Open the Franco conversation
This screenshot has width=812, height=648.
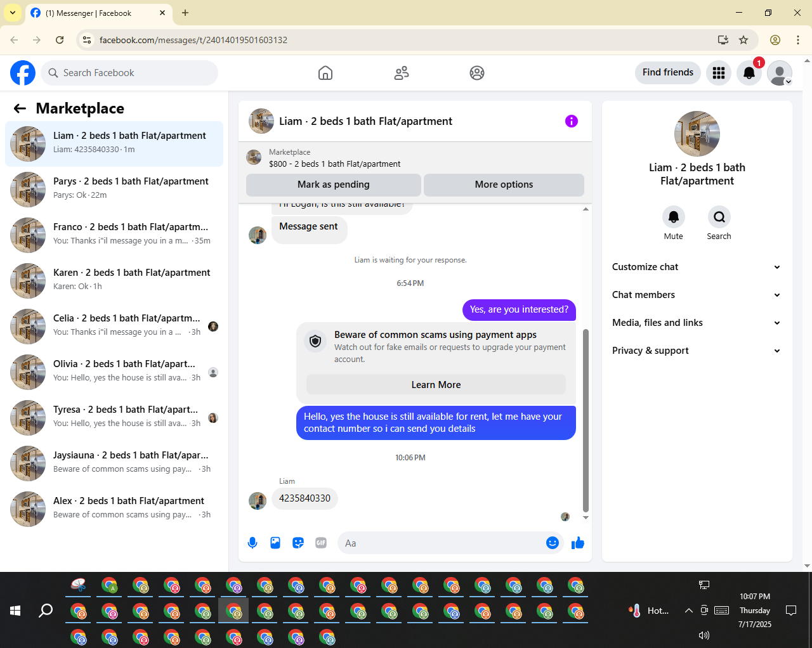point(114,235)
